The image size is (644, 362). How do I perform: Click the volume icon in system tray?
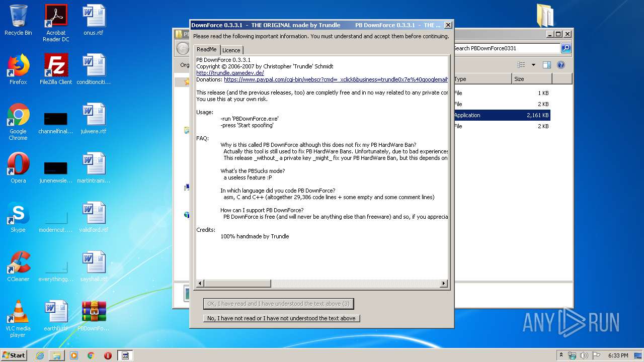point(584,355)
